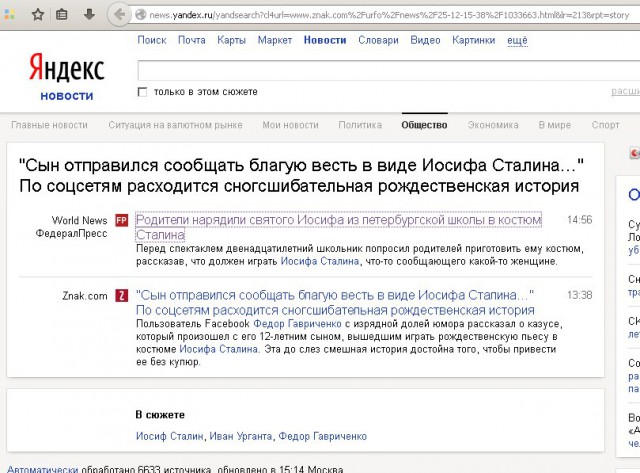Open the Маркет service link
Image resolution: width=640 pixels, height=473 pixels.
[x=275, y=40]
